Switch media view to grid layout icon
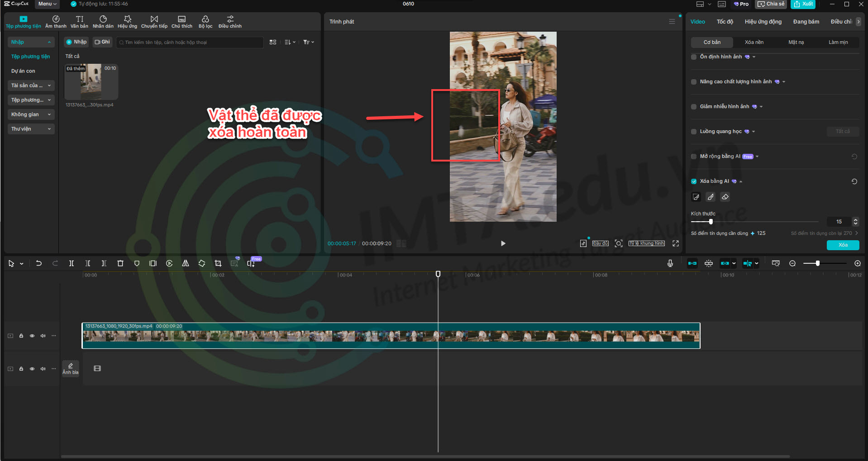868x461 pixels. (273, 42)
